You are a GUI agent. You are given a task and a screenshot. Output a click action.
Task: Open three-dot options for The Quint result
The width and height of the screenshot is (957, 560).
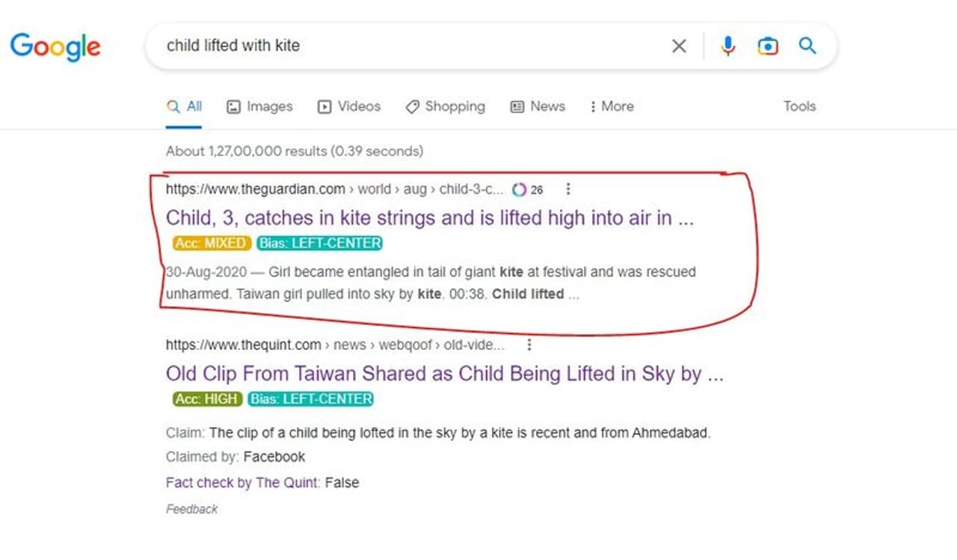pos(529,345)
